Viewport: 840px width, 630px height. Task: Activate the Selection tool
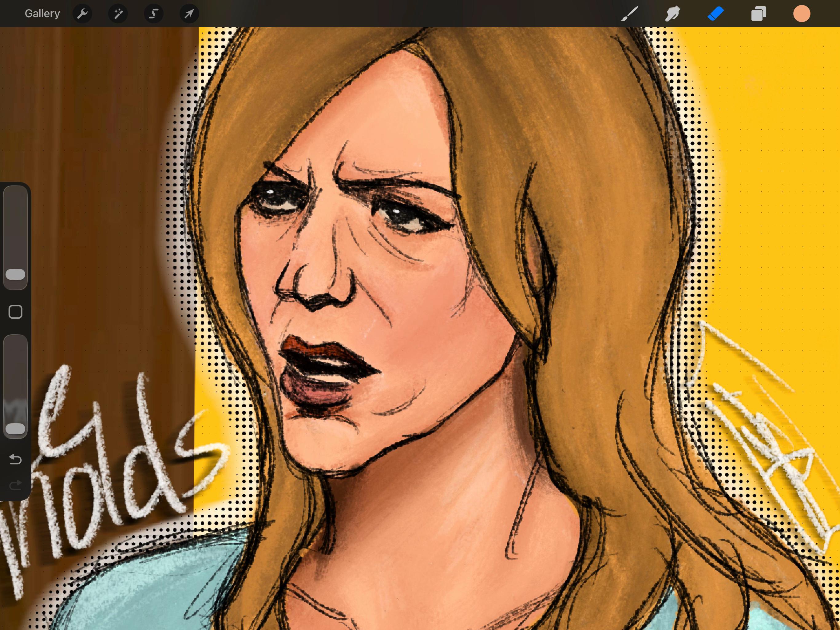(153, 14)
